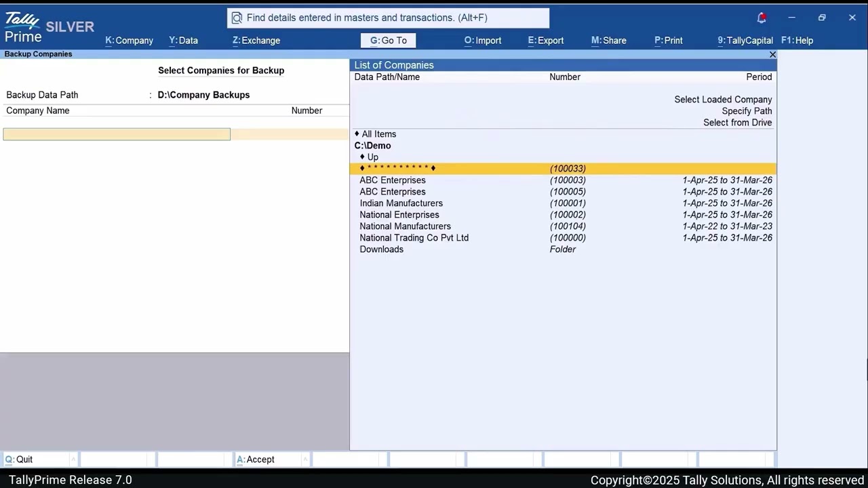Click the Company Name input field
Viewport: 868px width, 488px height.
[x=117, y=134]
